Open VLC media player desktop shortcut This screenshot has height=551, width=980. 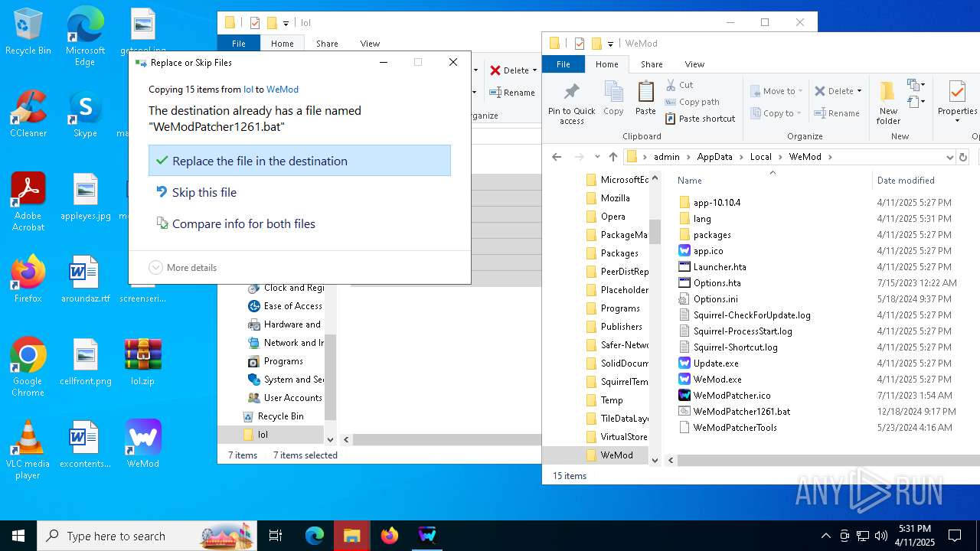click(28, 450)
